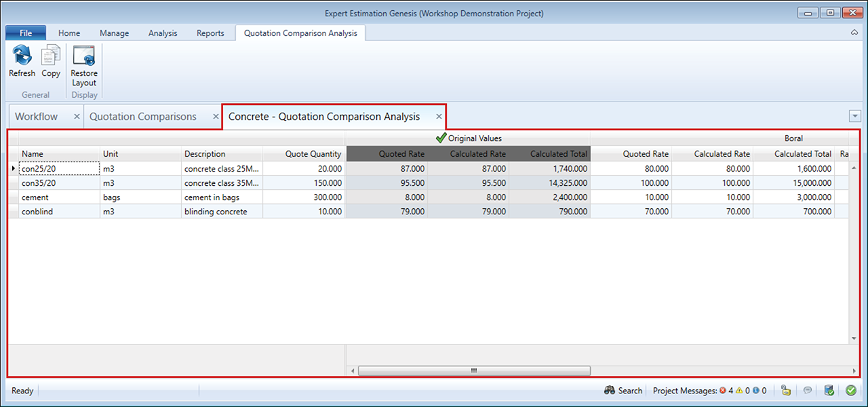
Task: Open Search with the binoculars icon
Action: click(610, 391)
